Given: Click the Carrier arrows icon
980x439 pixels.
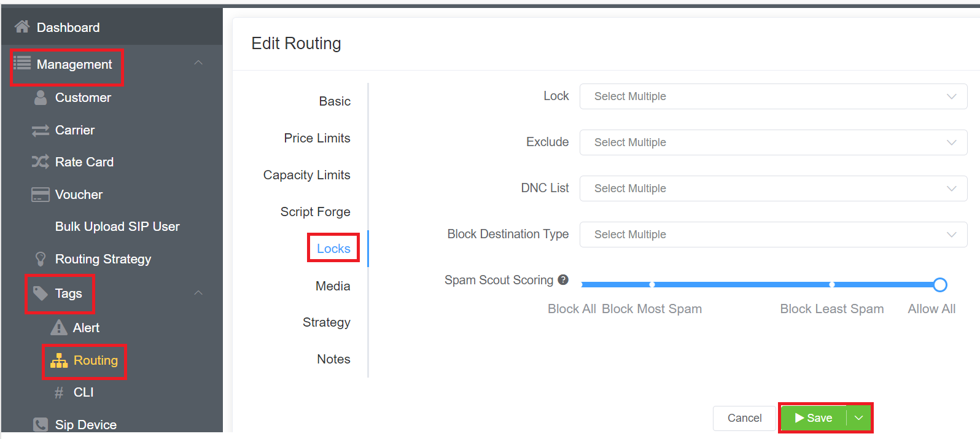Looking at the screenshot, I should (x=41, y=130).
